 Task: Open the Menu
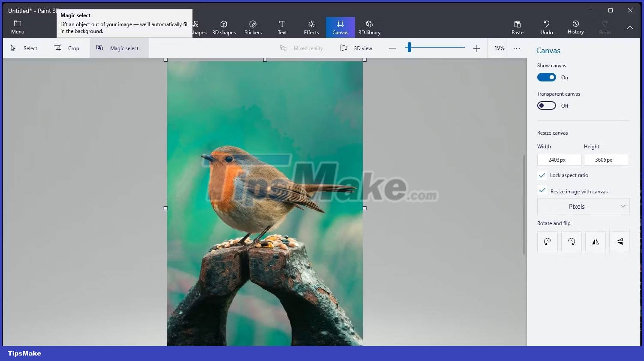(17, 27)
